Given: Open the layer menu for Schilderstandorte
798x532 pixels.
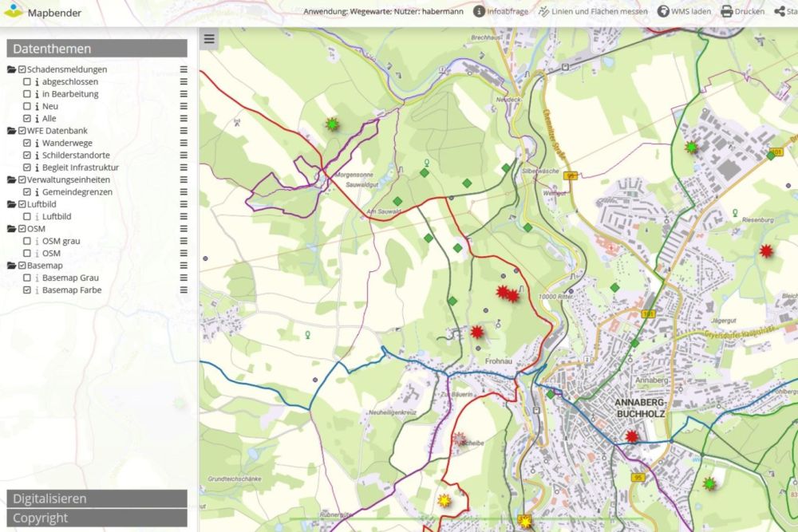Looking at the screenshot, I should tap(184, 155).
